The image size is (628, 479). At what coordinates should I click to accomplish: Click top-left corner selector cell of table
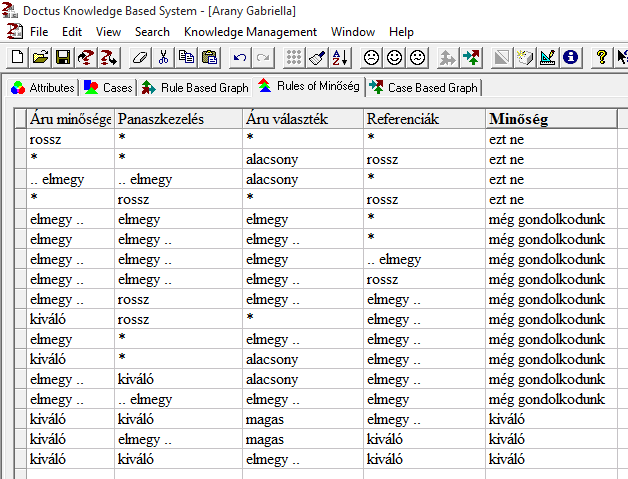[x=20, y=119]
